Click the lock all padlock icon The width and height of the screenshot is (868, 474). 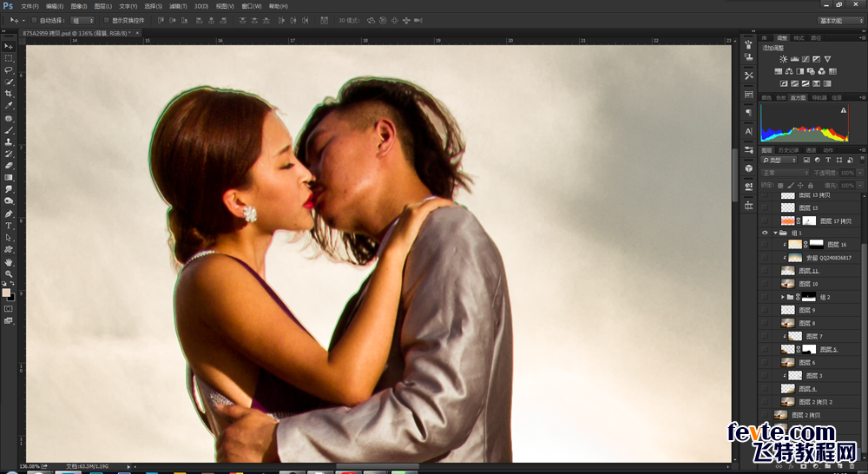(811, 186)
